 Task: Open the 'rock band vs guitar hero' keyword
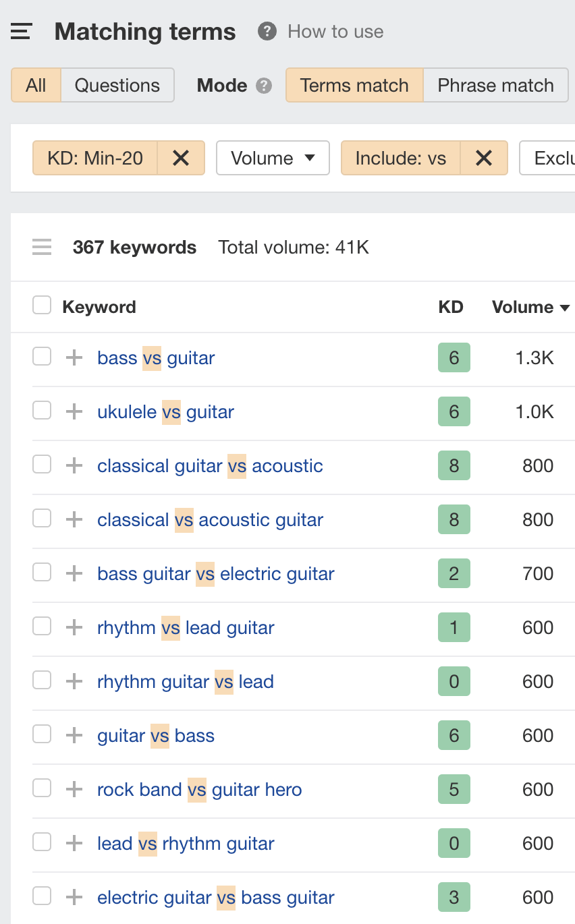point(199,789)
